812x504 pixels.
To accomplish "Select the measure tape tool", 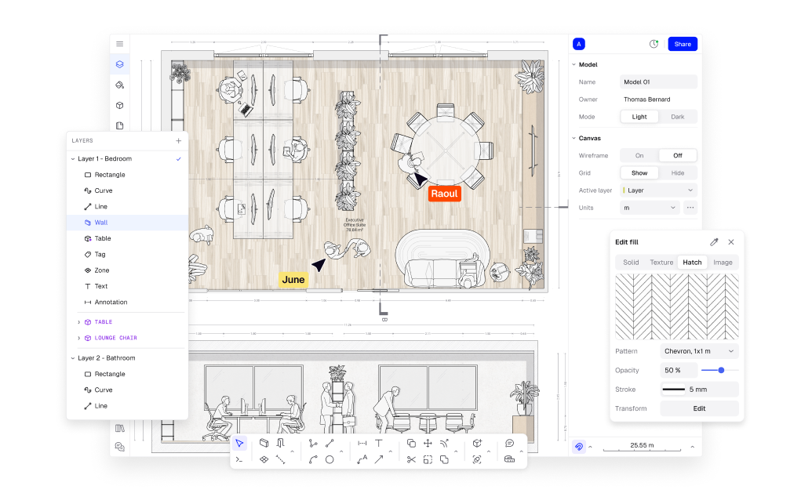I will coord(509,460).
